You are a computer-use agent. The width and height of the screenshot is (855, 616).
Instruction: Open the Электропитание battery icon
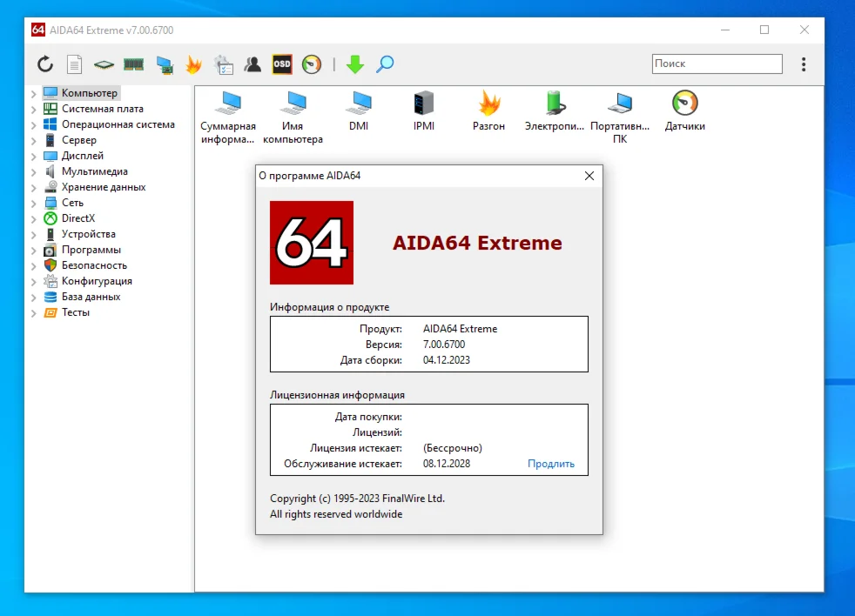pos(555,104)
